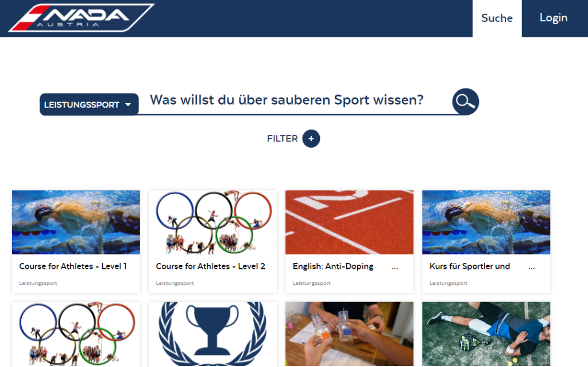Open the Suche tab
This screenshot has width=588, height=367.
pyautogui.click(x=497, y=18)
